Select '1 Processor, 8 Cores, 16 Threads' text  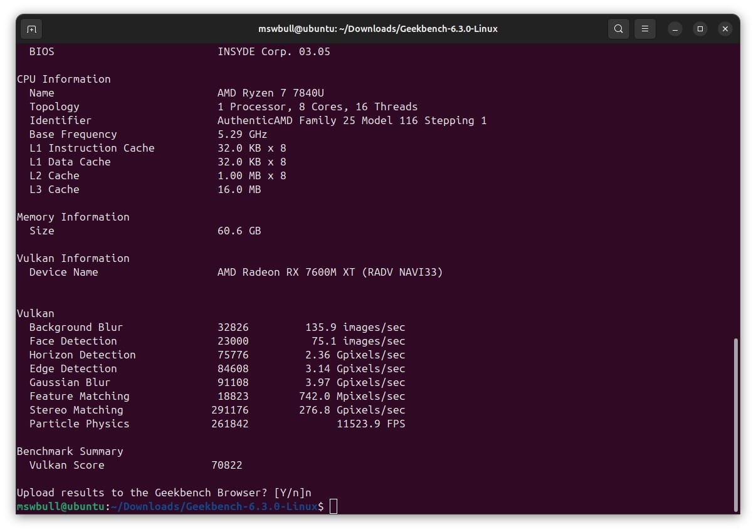(317, 107)
